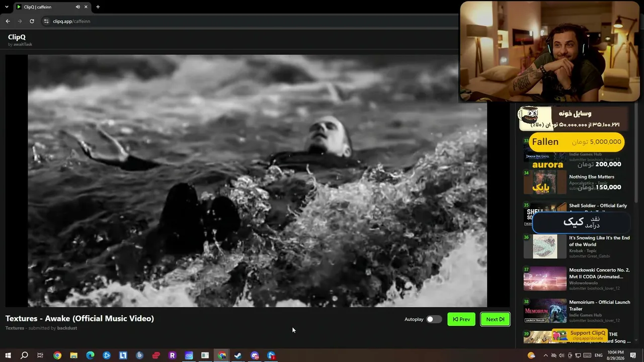The image size is (644, 362).
Task: Select queue item It's Snowing Like It's the End
Action: [599, 241]
